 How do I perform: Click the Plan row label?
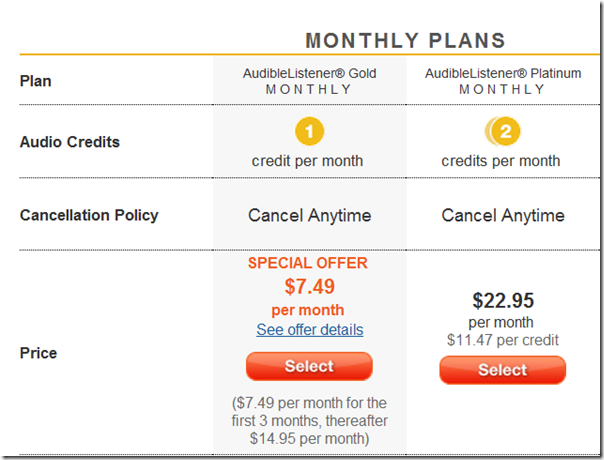[x=35, y=81]
